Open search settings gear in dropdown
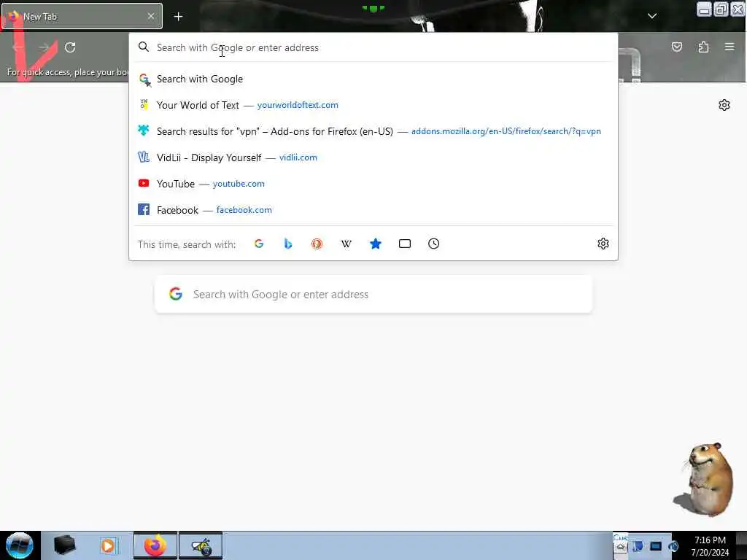Viewport: 747px width, 560px height. pos(603,244)
